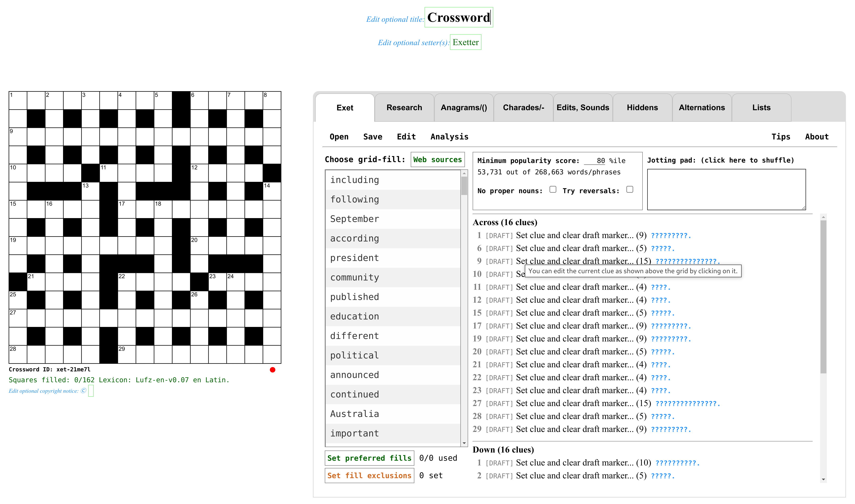This screenshot has height=504, width=855.
Task: Click the Web sources button
Action: (437, 160)
